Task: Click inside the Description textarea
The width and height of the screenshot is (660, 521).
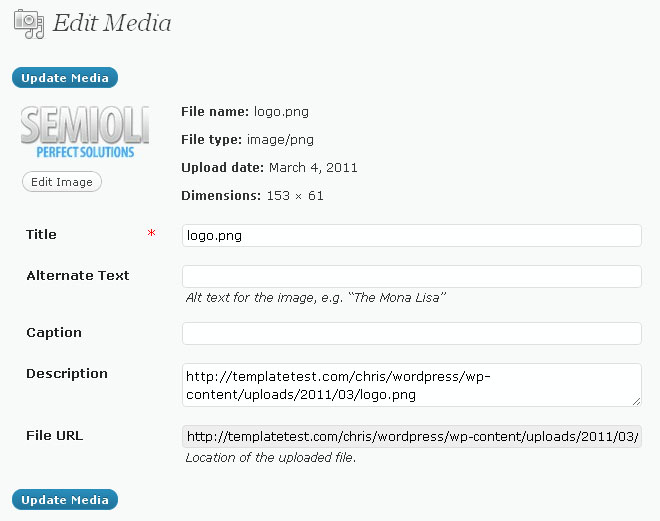Action: point(411,385)
